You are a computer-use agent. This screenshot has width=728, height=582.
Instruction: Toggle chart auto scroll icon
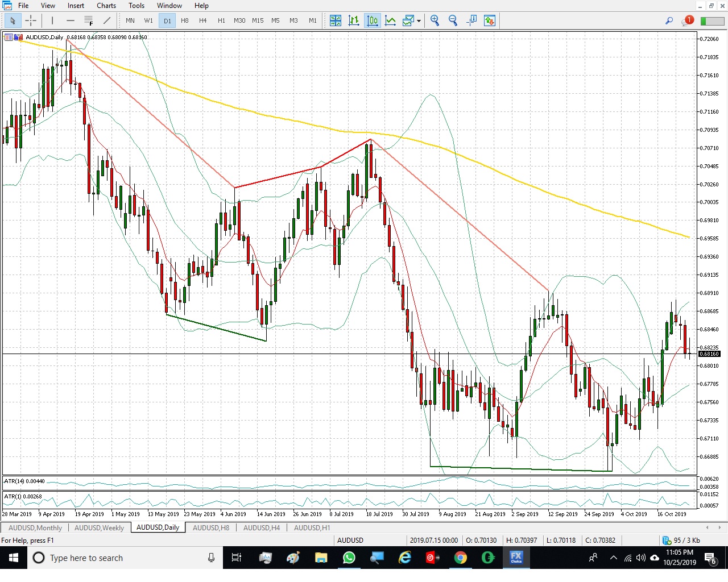490,20
